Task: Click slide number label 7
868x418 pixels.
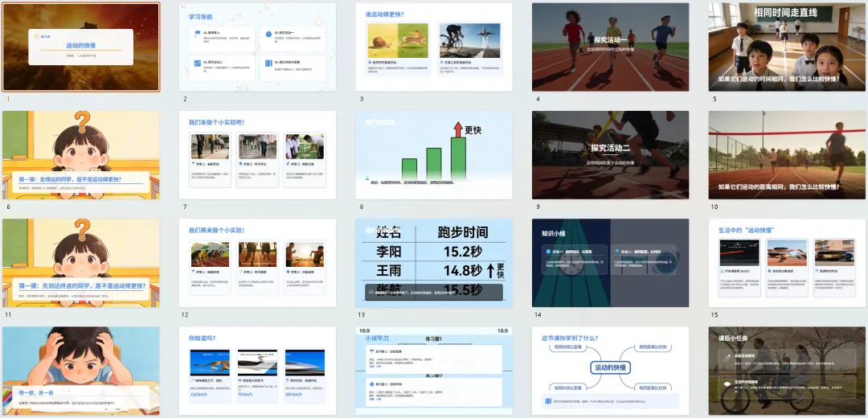Action: (x=185, y=207)
